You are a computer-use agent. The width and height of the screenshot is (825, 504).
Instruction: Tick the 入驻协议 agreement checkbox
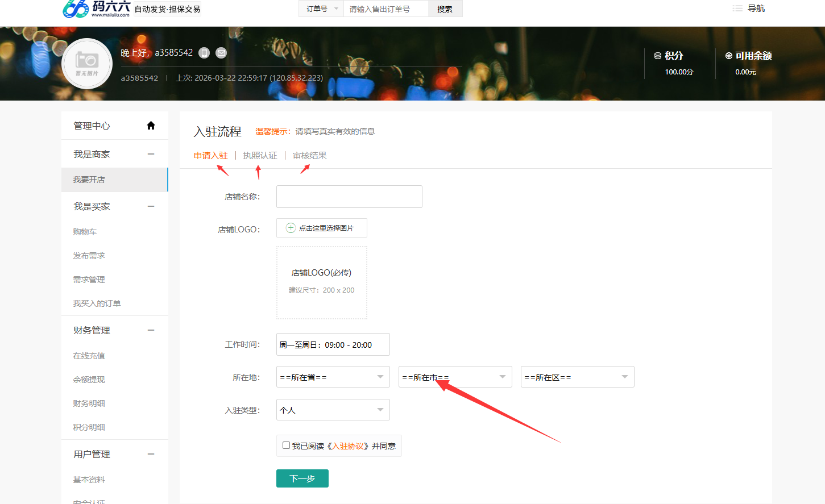(x=286, y=445)
